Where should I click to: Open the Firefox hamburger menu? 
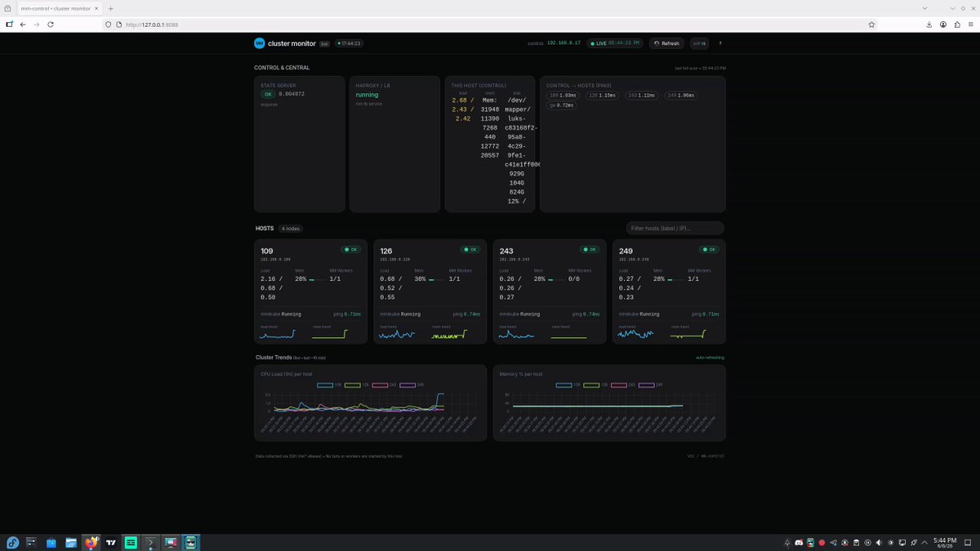point(971,24)
